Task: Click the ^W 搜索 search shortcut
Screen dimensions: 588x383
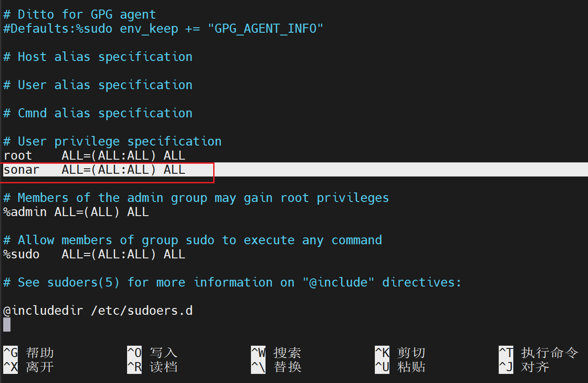Action: [276, 353]
